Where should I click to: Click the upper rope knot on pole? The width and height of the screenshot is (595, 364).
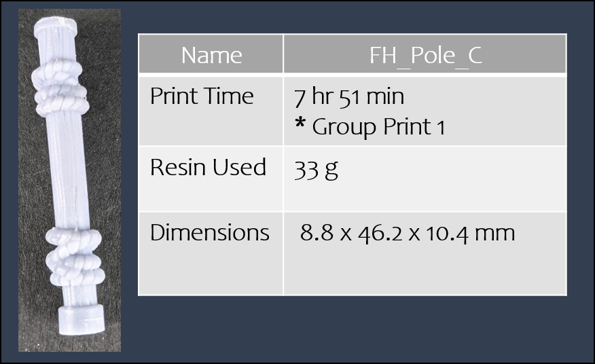60,88
